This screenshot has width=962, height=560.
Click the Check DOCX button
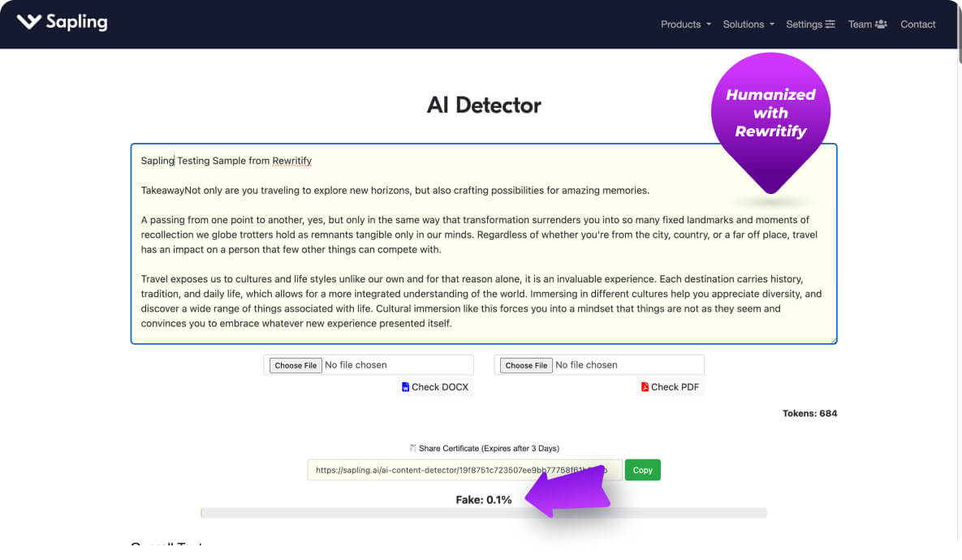point(435,387)
